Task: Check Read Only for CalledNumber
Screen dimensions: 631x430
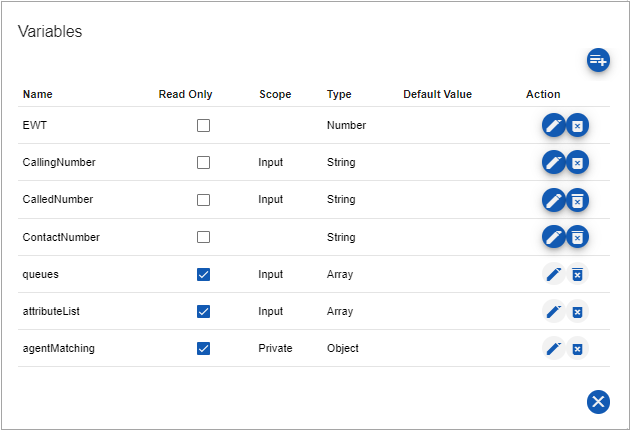Action: pos(203,200)
